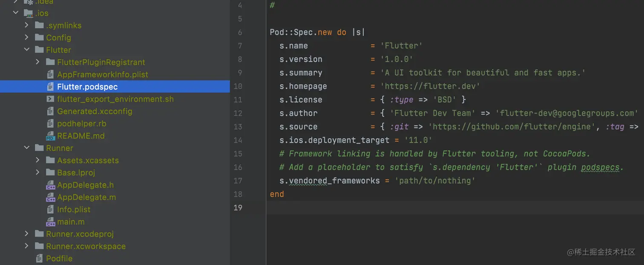Screen dimensions: 644x265
Task: Select the .symlinks folder name
Action: tap(64, 26)
